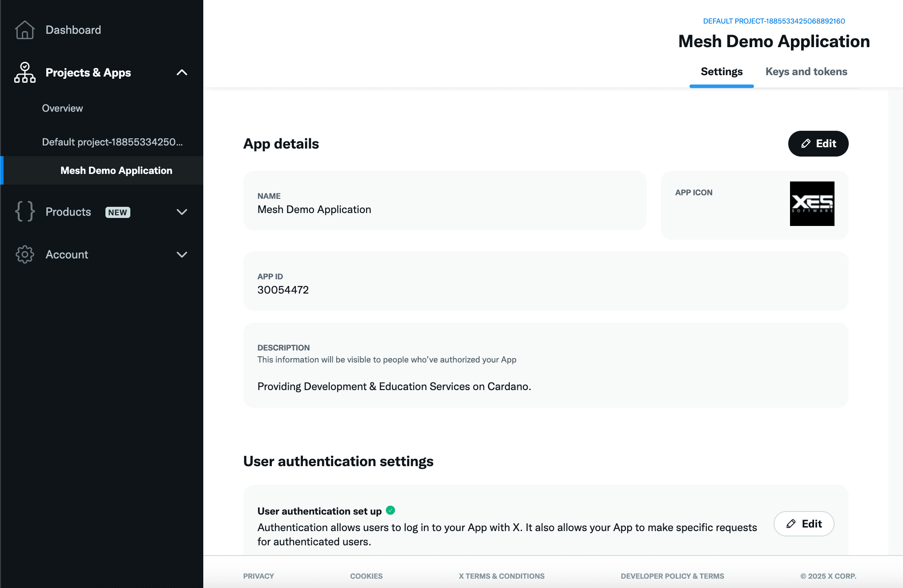903x588 pixels.
Task: Click the Products curly-braces icon
Action: tap(24, 212)
